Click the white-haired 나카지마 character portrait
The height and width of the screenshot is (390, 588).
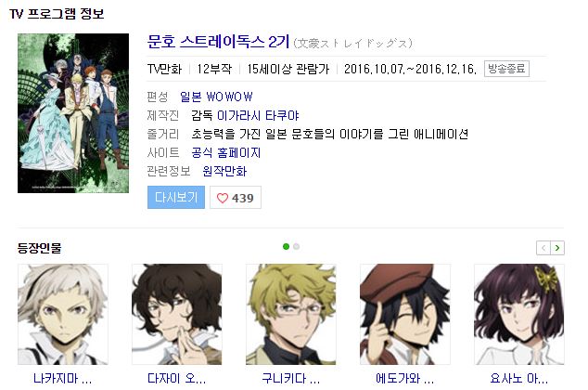63,314
